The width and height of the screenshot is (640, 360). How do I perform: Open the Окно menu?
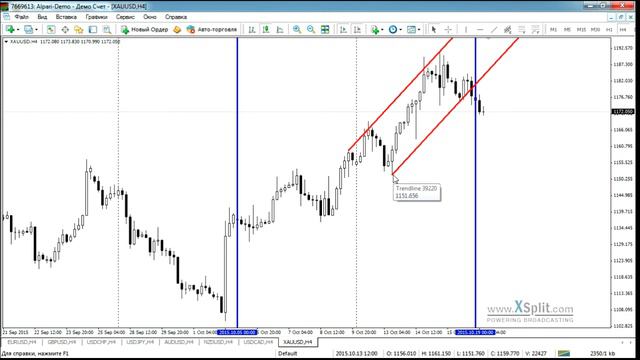(x=150, y=17)
